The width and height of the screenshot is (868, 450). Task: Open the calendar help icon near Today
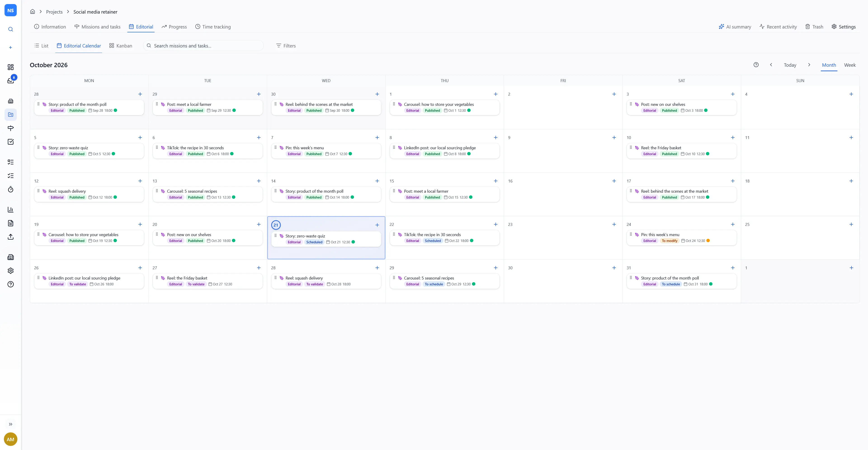click(756, 65)
